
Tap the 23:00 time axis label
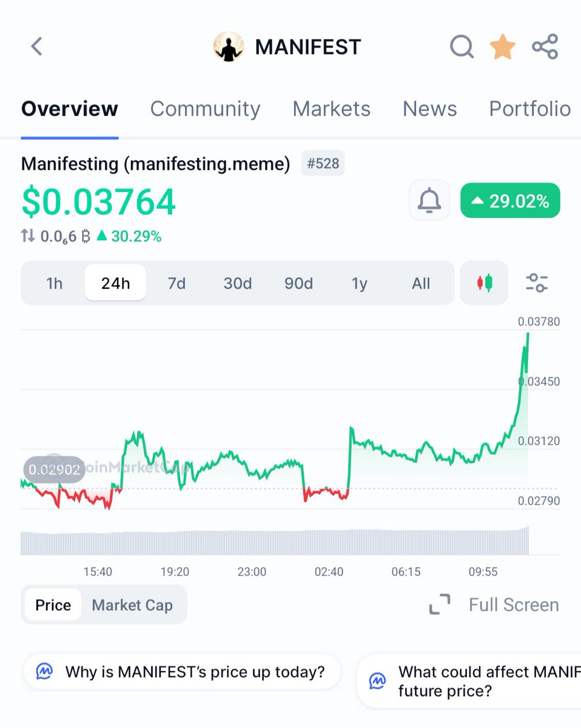click(x=252, y=571)
